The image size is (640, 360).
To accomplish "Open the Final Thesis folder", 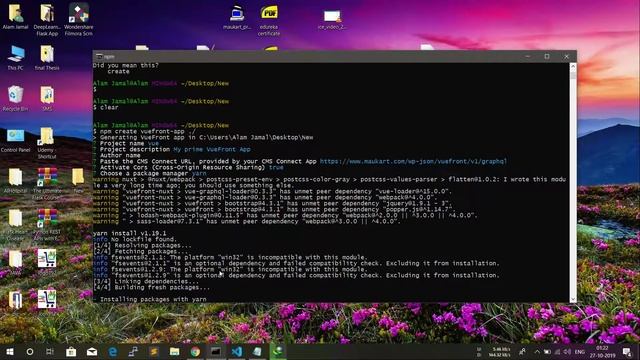I will (x=47, y=58).
